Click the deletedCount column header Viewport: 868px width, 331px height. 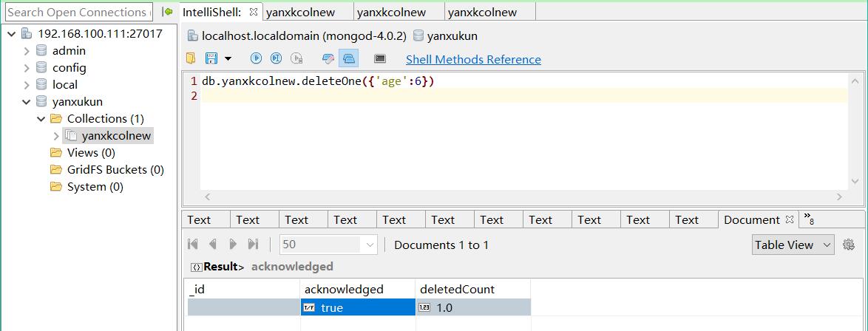[472, 290]
